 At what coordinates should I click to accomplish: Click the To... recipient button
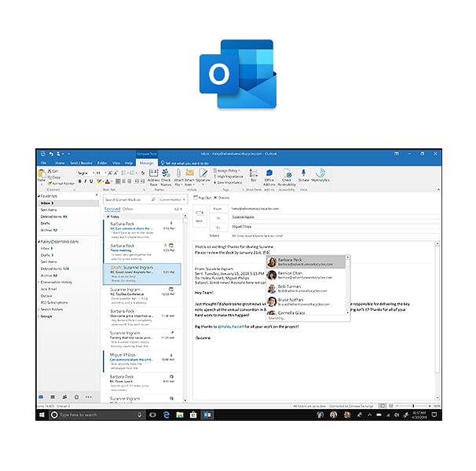click(x=219, y=218)
